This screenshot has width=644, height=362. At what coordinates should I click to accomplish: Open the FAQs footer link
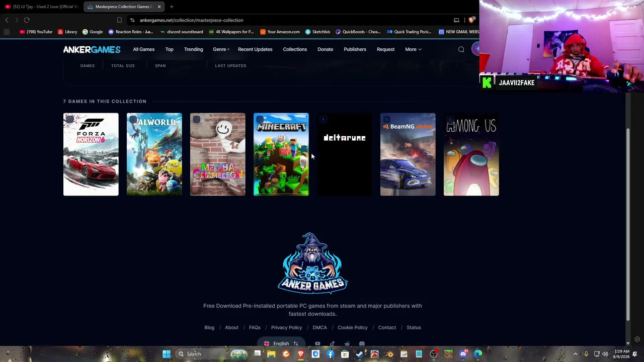tap(255, 327)
